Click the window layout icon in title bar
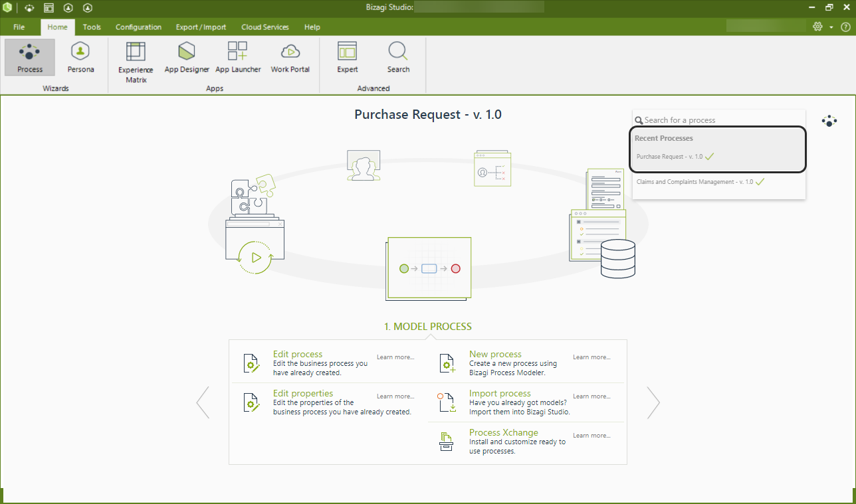The image size is (856, 504). [49, 8]
